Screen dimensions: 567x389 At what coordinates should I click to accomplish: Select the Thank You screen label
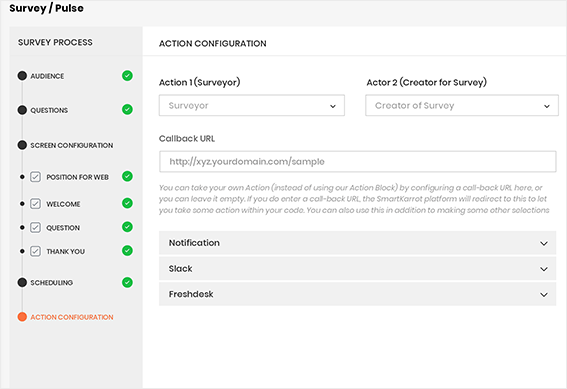tap(65, 251)
